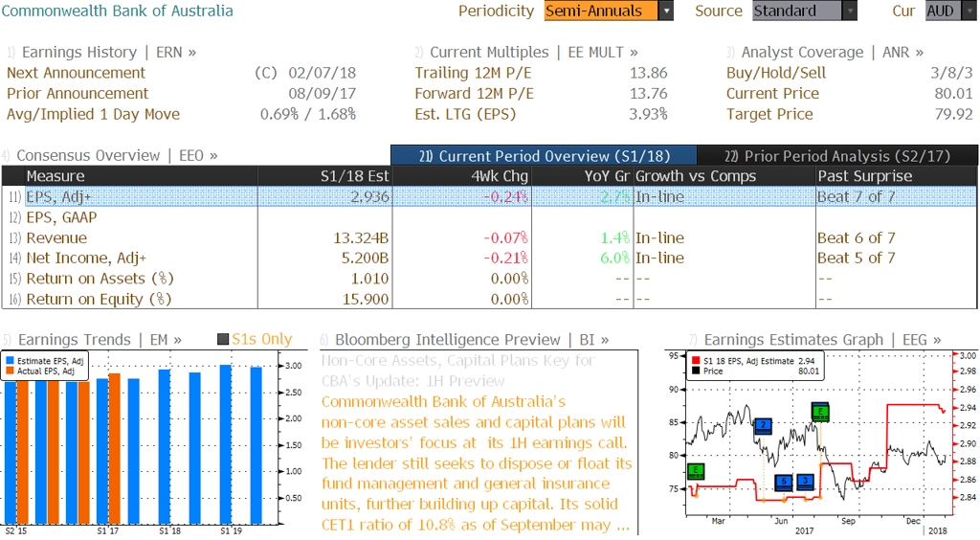Click the Return on Equity estimate 15.900
This screenshot has width=980, height=540.
point(366,299)
